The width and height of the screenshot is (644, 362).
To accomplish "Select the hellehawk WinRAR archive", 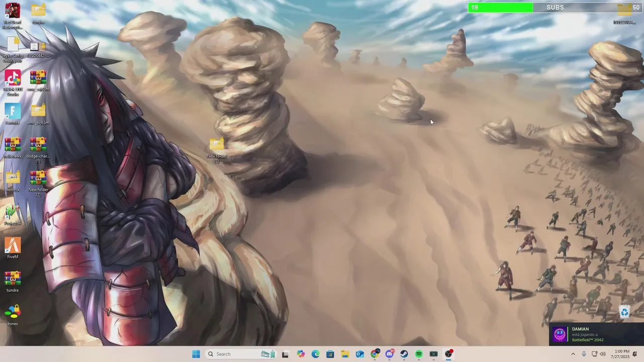I will pyautogui.click(x=13, y=148).
